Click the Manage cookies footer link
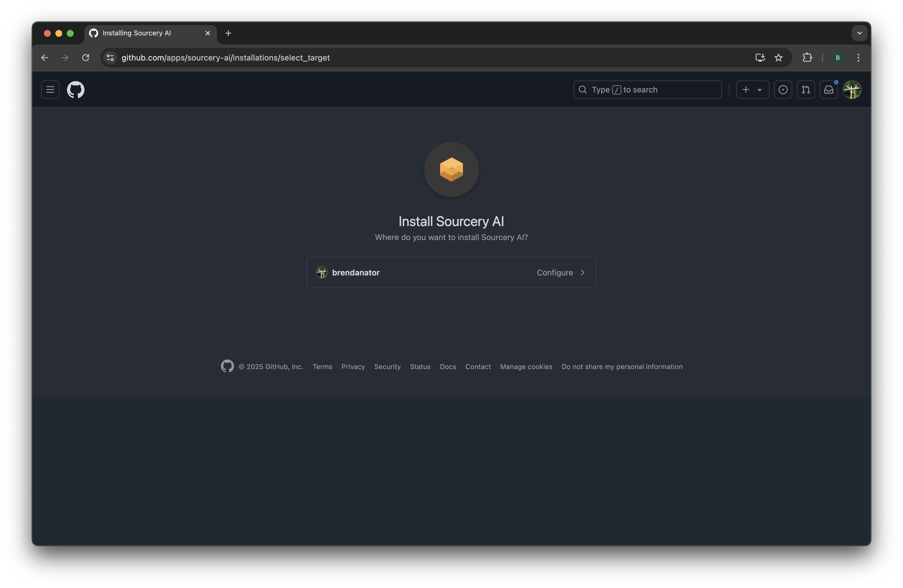 pyautogui.click(x=526, y=367)
